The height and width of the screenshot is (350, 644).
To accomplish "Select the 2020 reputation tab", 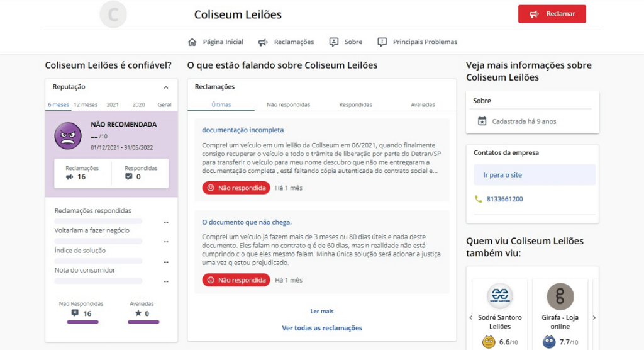I will tap(138, 105).
